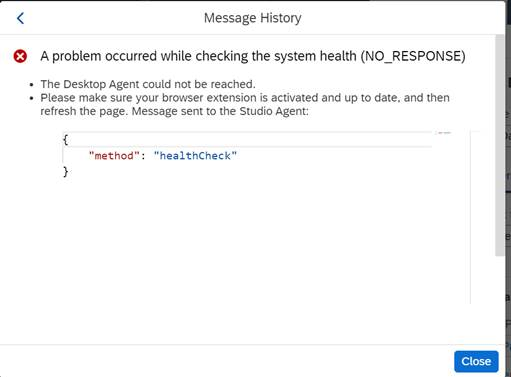
Task: Place cursor on the closing brace line
Action: click(247, 172)
